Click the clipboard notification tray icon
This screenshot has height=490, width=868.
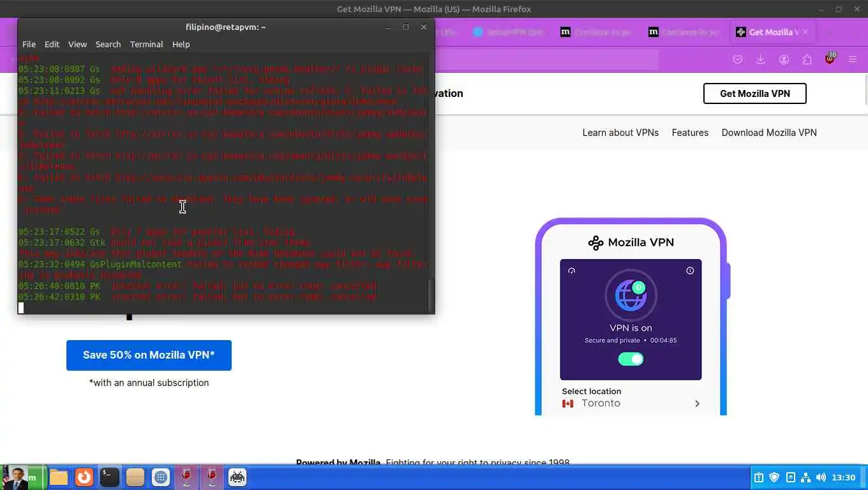759,477
